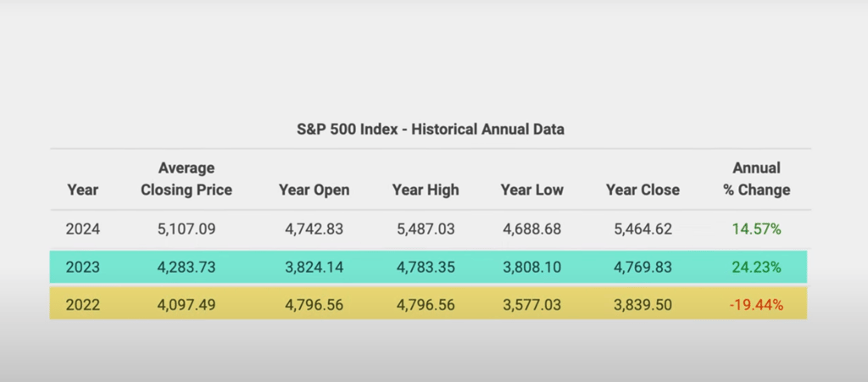Select the Year Open column header
868x382 pixels.
pos(314,190)
